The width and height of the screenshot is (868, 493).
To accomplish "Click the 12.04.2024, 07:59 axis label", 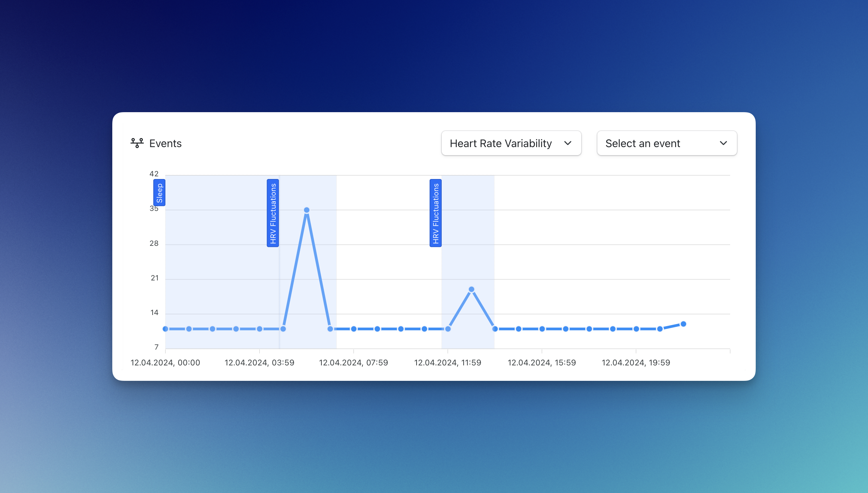I will [353, 363].
